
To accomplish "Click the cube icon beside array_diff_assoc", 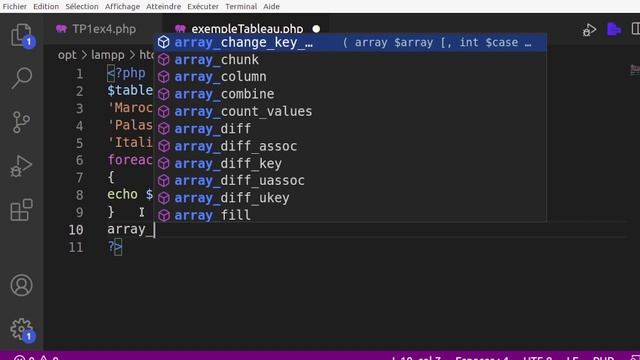I will [164, 146].
